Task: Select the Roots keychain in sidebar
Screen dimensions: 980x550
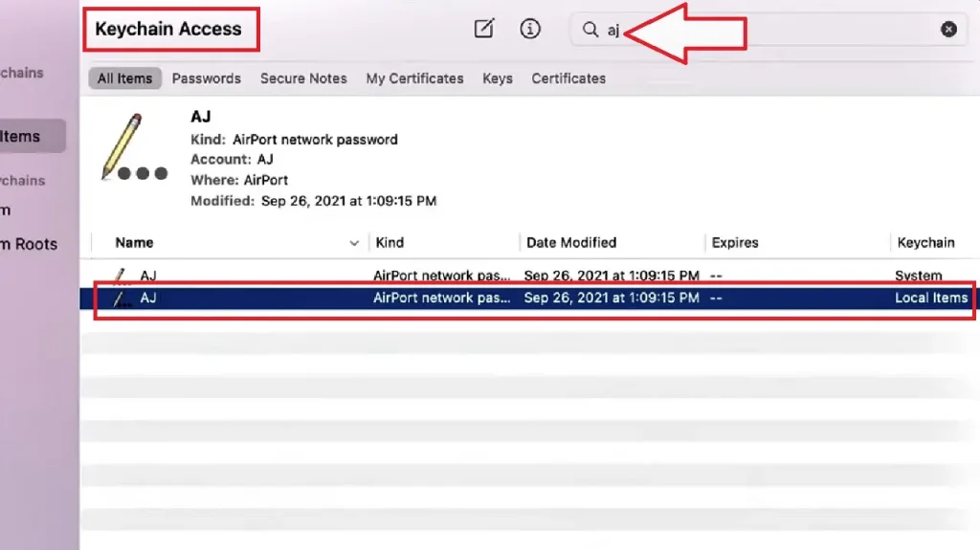Action: [29, 244]
